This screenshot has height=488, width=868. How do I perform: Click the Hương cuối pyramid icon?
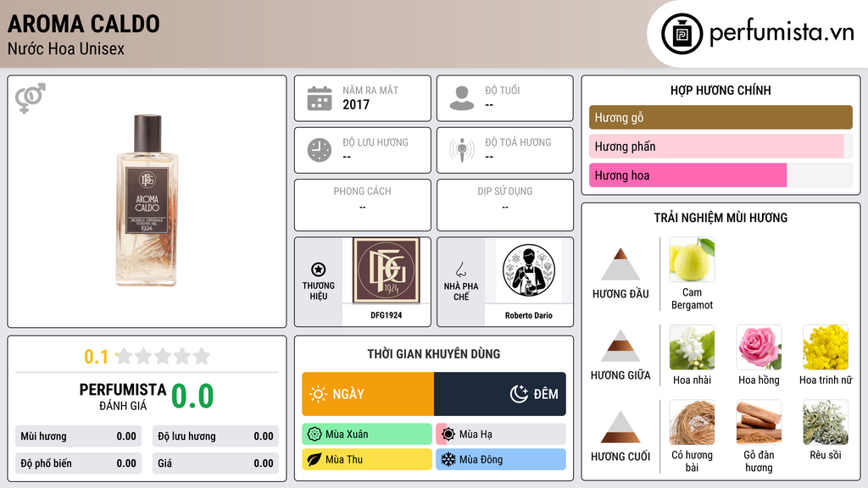point(620,427)
